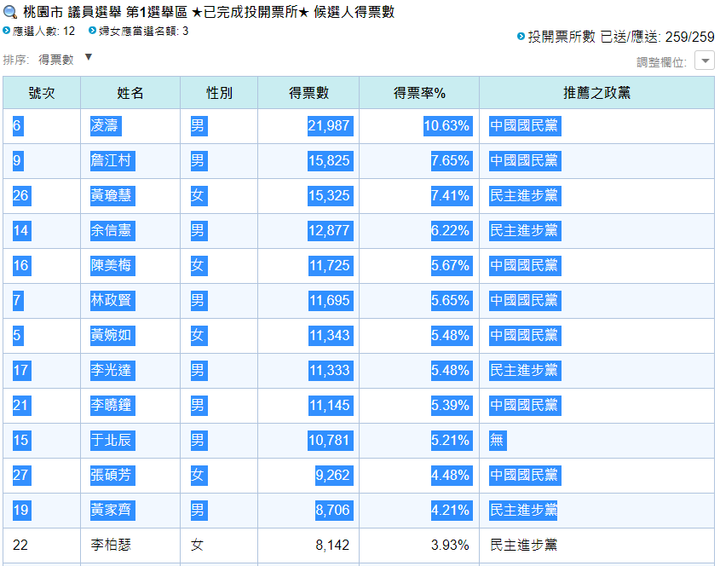Click the magnifier icon beside 桃園市 title
Screen dimensions: 720x566
[10, 12]
